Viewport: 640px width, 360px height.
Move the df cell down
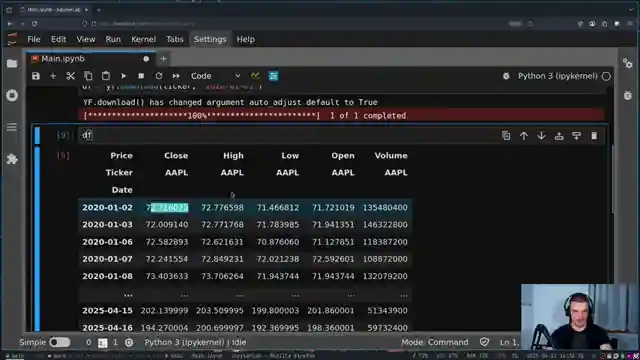click(x=541, y=136)
